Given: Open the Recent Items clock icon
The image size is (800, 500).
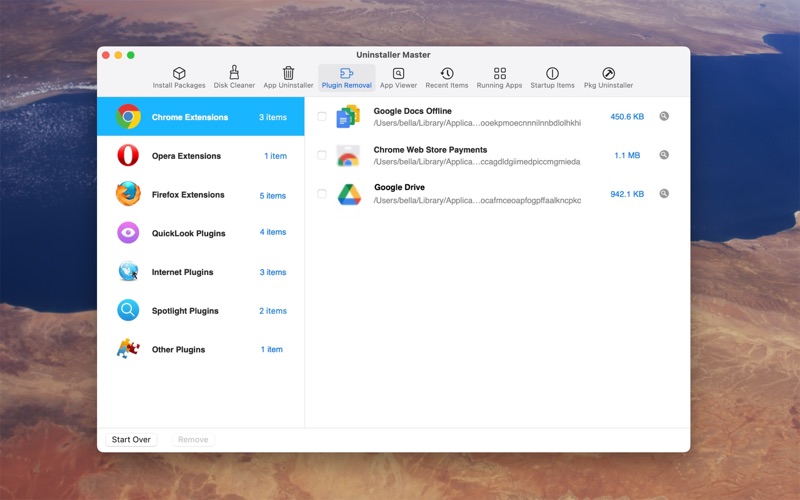Looking at the screenshot, I should pos(447,73).
